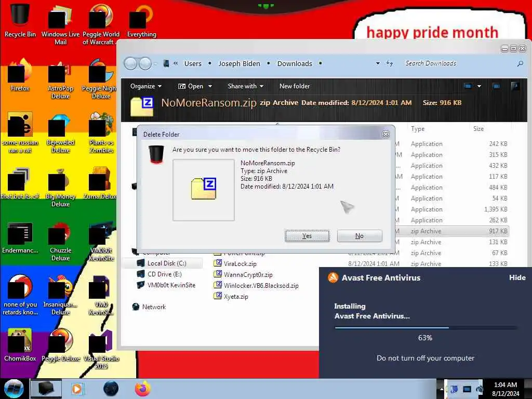
Task: Open Chuzzle Deluxe desktop icon
Action: pyautogui.click(x=60, y=242)
